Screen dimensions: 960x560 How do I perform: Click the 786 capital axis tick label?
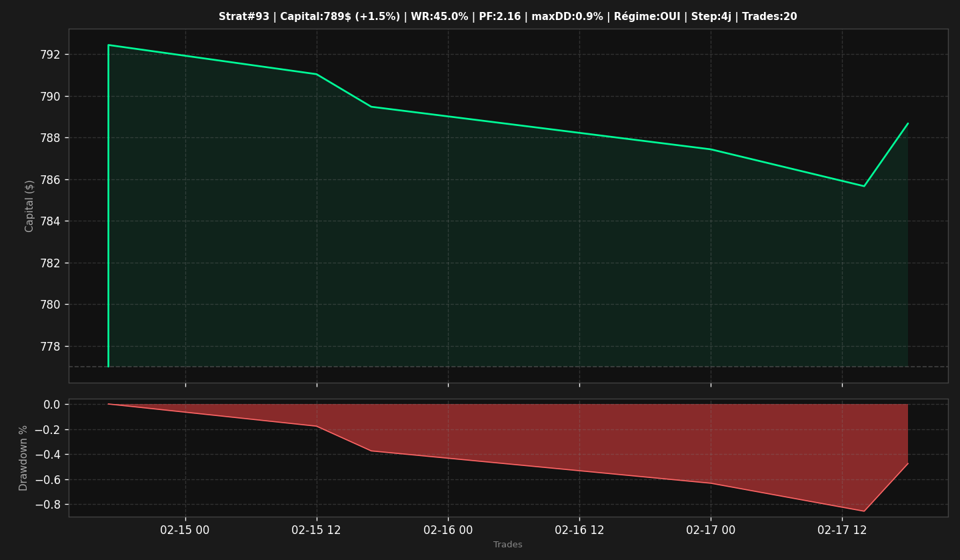49,180
